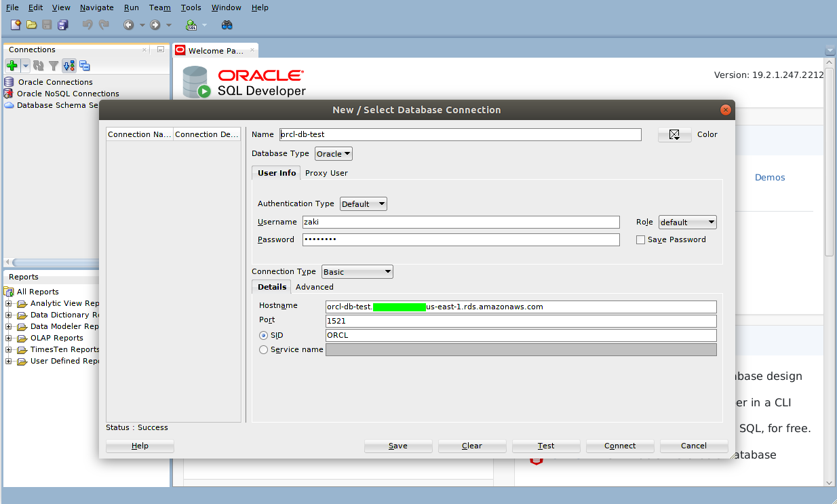Click the Undo arrow toolbar icon
Screen dimensions: 837x504
(87, 25)
